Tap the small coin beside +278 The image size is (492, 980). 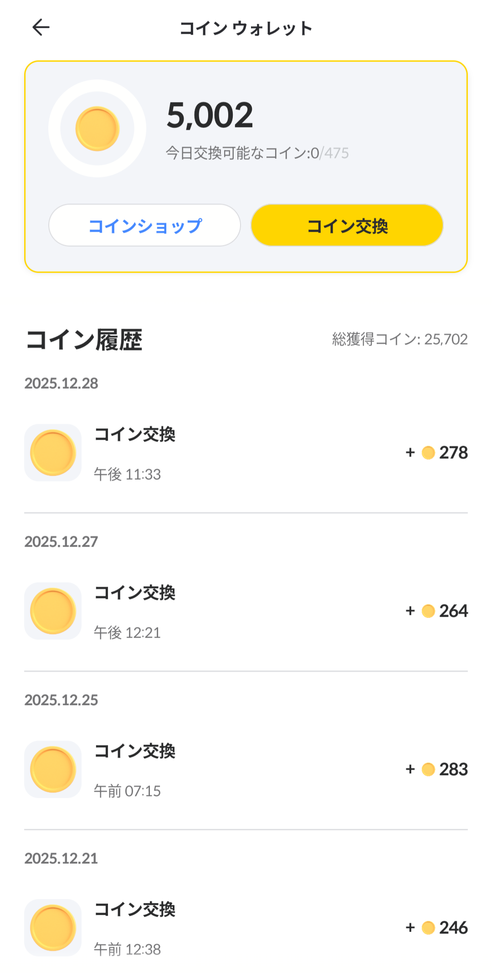click(428, 453)
